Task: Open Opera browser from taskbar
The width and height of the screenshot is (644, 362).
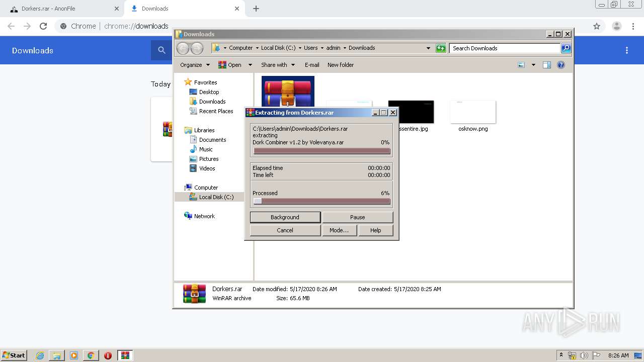Action: click(108, 355)
